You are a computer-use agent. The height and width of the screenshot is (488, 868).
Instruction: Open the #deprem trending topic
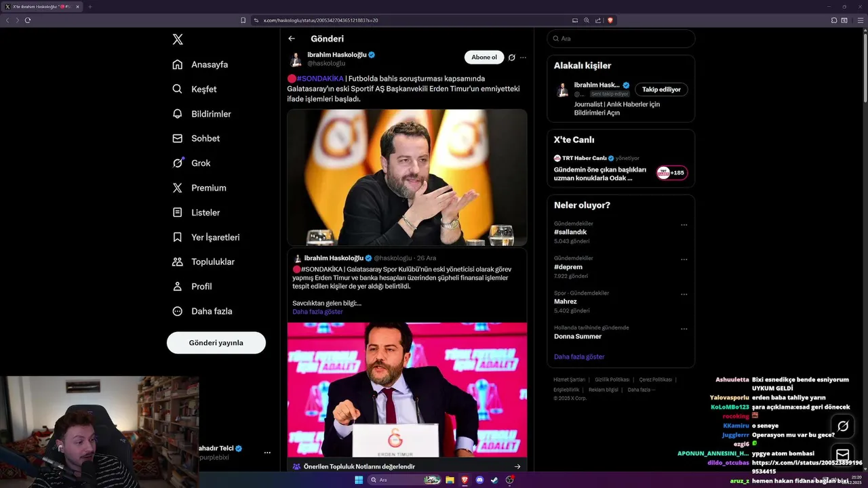568,267
